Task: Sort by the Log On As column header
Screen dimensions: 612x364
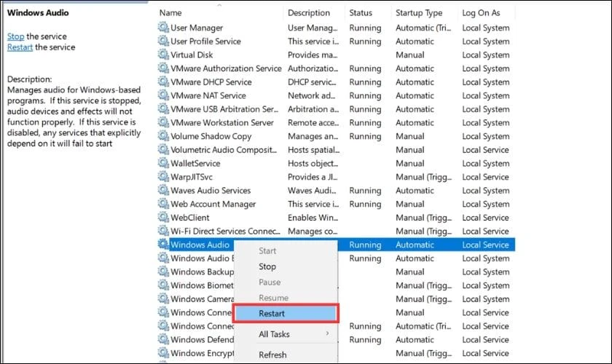Action: [x=482, y=13]
